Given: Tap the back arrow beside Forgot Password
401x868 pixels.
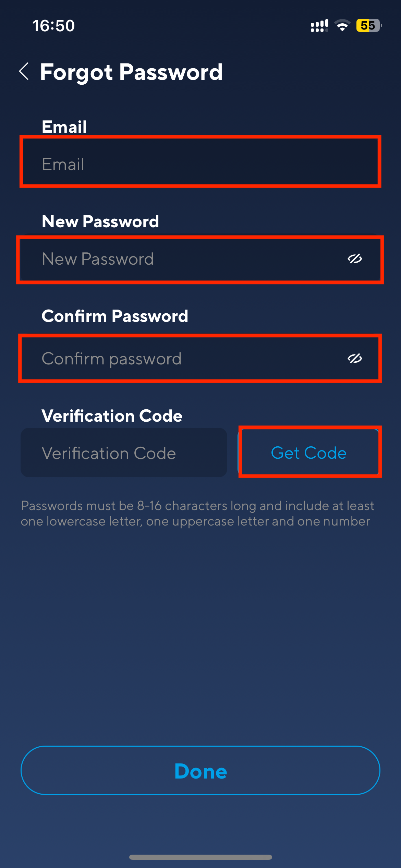Looking at the screenshot, I should point(24,72).
